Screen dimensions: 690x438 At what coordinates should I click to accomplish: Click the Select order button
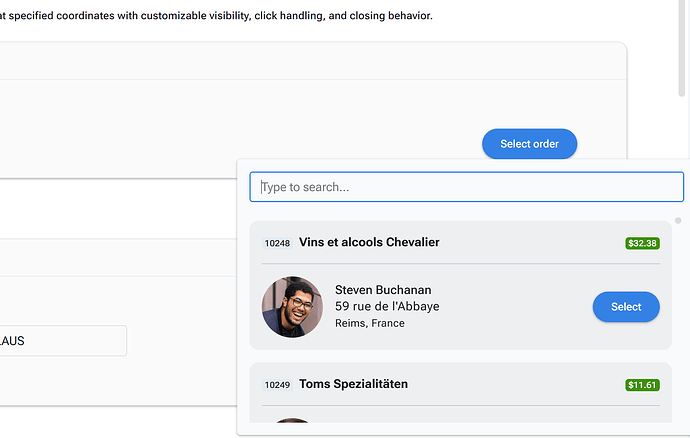point(529,144)
